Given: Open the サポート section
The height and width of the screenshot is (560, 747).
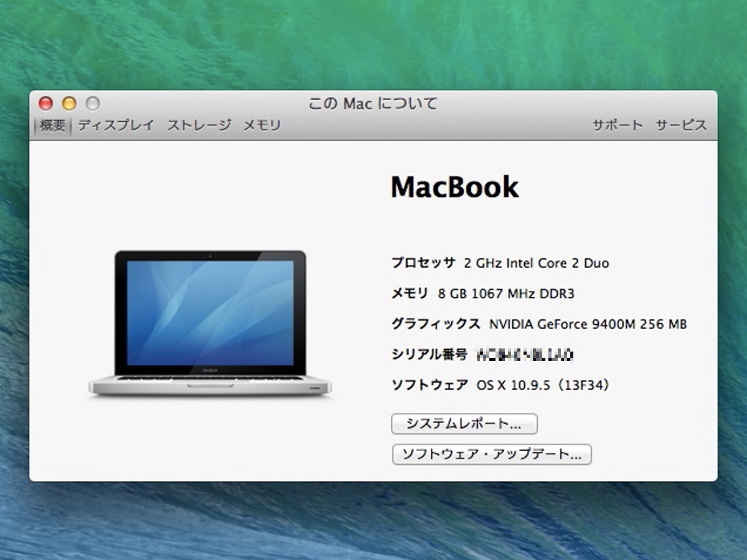Looking at the screenshot, I should (x=618, y=125).
